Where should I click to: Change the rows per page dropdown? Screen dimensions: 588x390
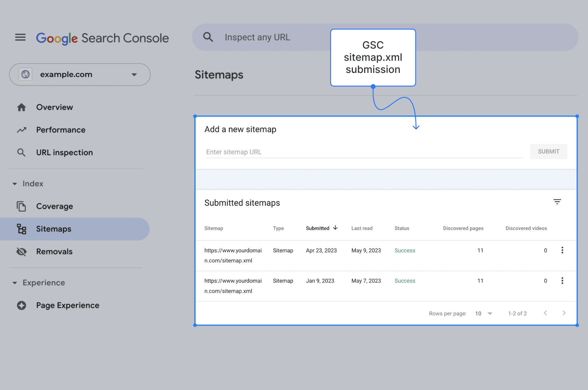(x=484, y=314)
